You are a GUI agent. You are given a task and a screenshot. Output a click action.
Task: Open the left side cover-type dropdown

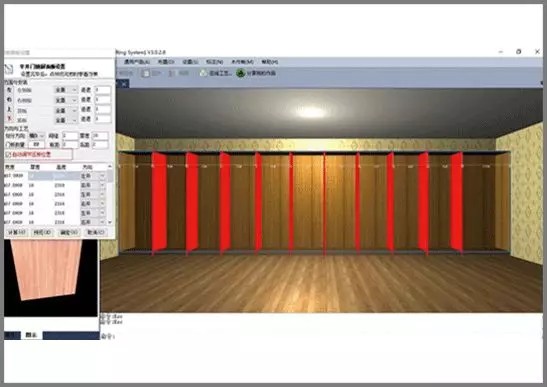66,90
